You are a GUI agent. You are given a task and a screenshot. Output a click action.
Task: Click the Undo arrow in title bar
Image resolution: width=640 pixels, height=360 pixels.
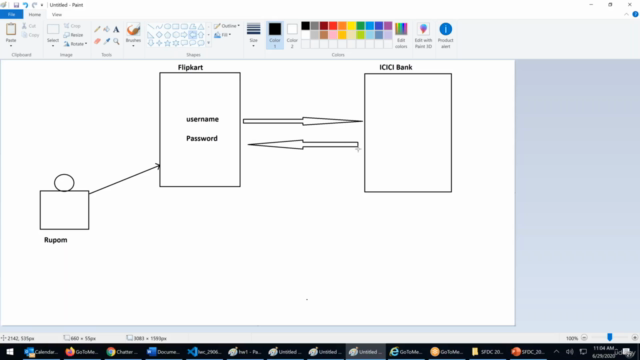click(25, 5)
